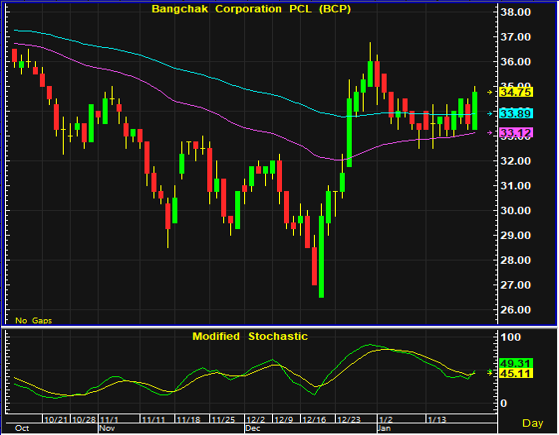Click the Oct month label
The height and width of the screenshot is (435, 559).
22,428
